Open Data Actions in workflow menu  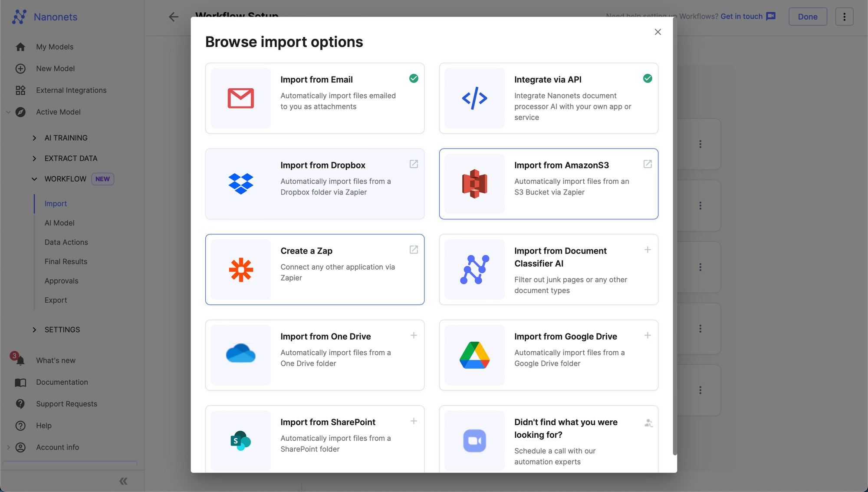click(x=66, y=242)
